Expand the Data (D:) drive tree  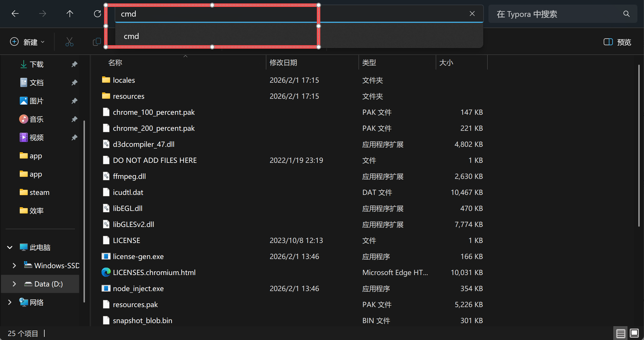[14, 284]
